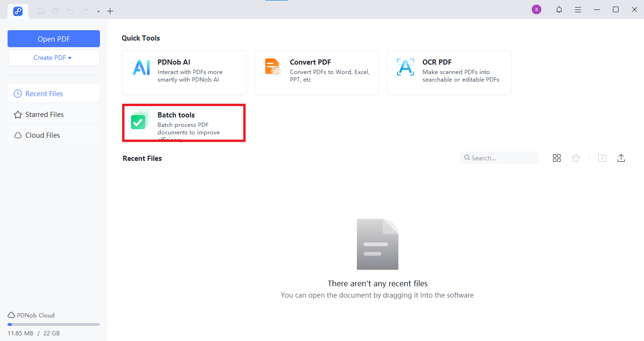Image resolution: width=644 pixels, height=341 pixels.
Task: Open the Cloud Files section
Action: (42, 135)
